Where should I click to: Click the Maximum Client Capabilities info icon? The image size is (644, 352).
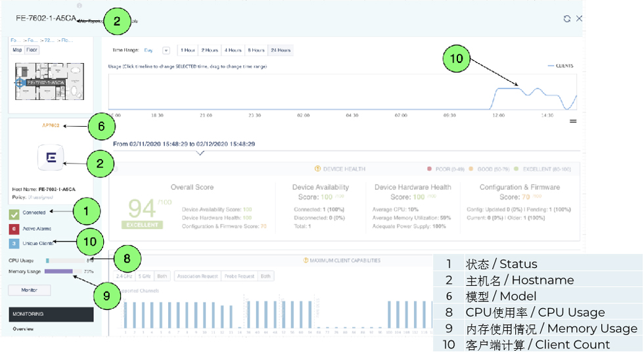click(x=306, y=260)
